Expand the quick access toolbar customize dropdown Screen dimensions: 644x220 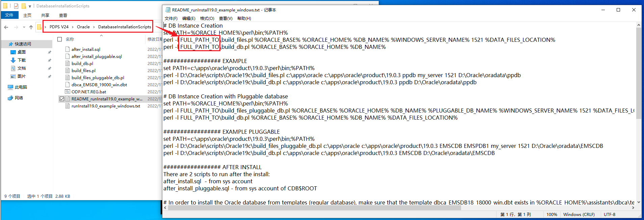point(30,6)
